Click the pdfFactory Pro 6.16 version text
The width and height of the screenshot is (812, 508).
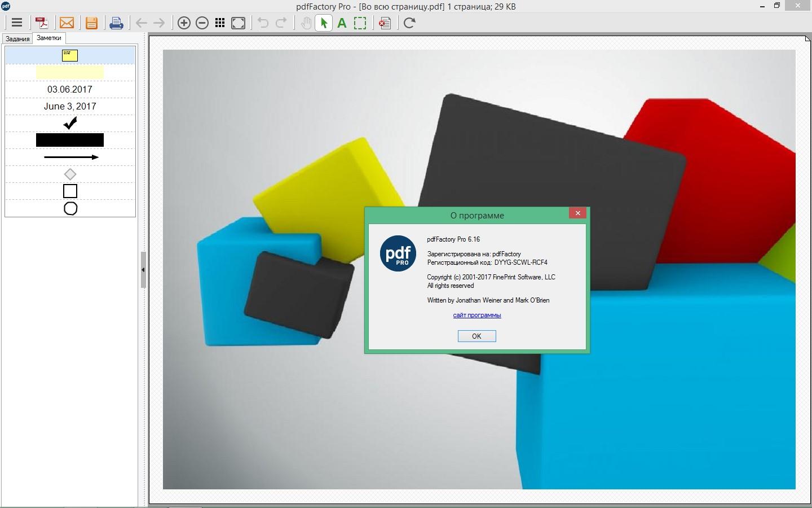point(453,239)
